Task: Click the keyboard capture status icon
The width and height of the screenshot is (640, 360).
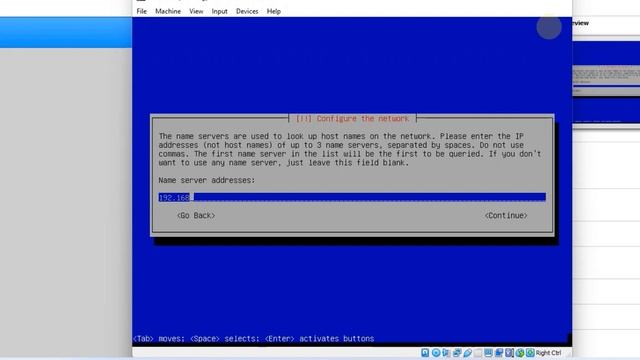Action: (530, 353)
